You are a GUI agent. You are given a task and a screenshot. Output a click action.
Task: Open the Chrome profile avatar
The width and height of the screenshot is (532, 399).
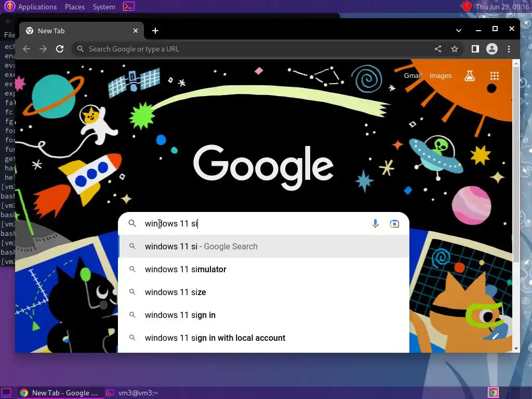[x=492, y=49]
